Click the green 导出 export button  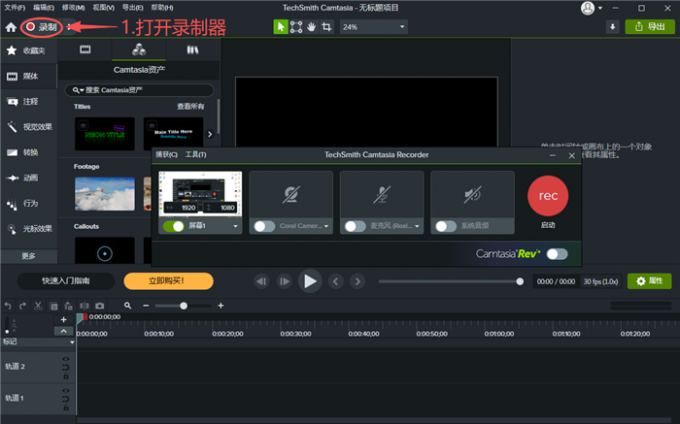tap(650, 27)
